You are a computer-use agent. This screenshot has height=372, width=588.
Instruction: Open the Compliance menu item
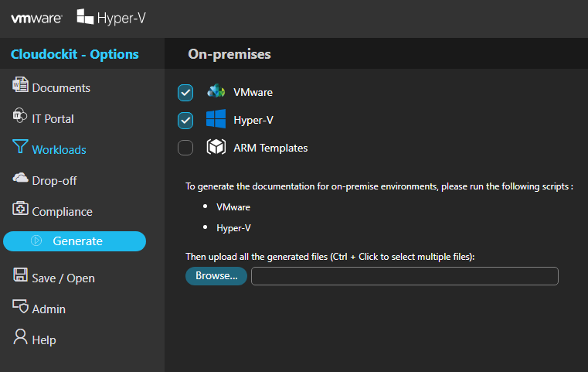pos(63,212)
